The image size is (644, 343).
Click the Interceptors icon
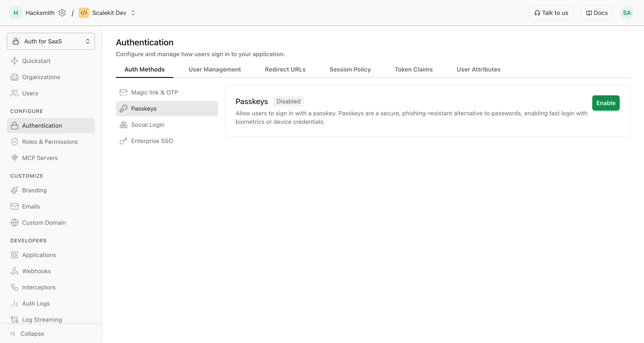pos(14,287)
